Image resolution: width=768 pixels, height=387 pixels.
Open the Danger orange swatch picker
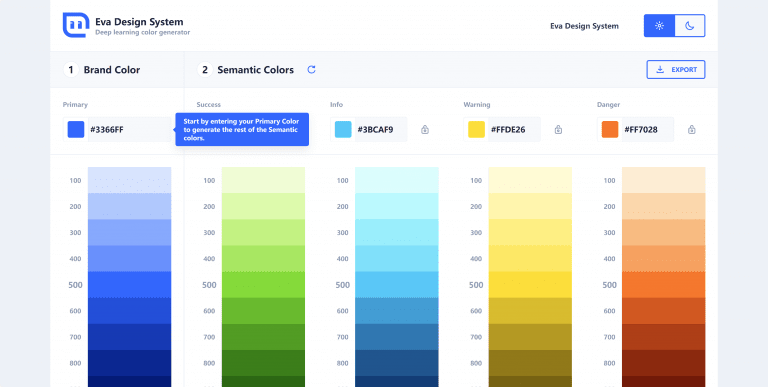610,130
